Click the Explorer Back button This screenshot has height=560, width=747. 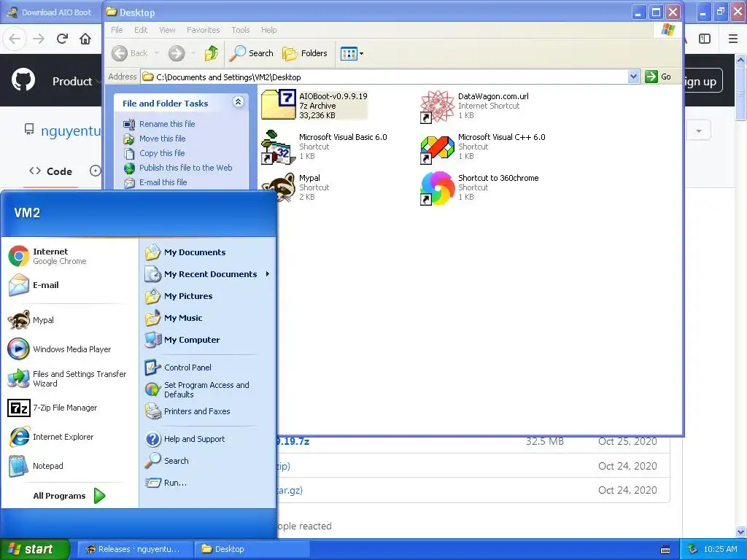[130, 53]
